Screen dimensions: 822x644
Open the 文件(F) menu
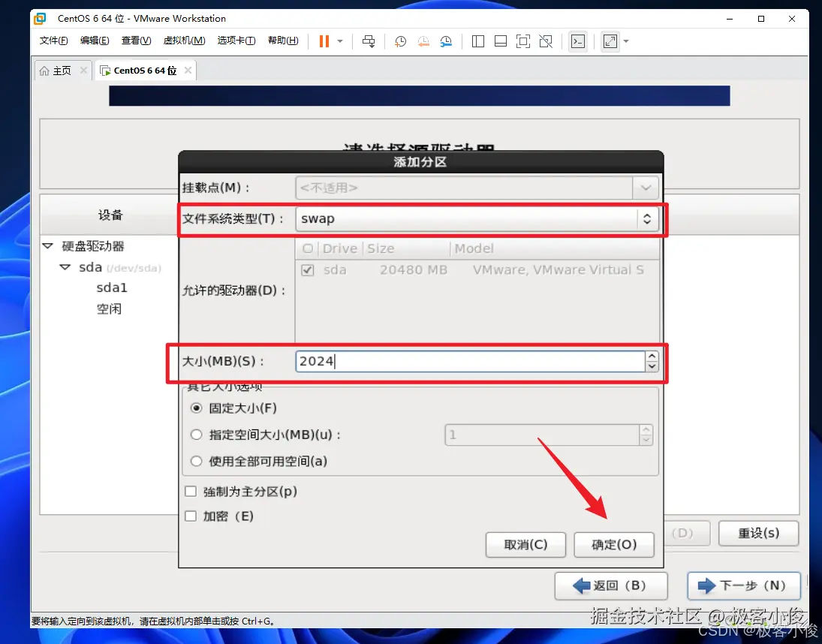click(x=53, y=41)
